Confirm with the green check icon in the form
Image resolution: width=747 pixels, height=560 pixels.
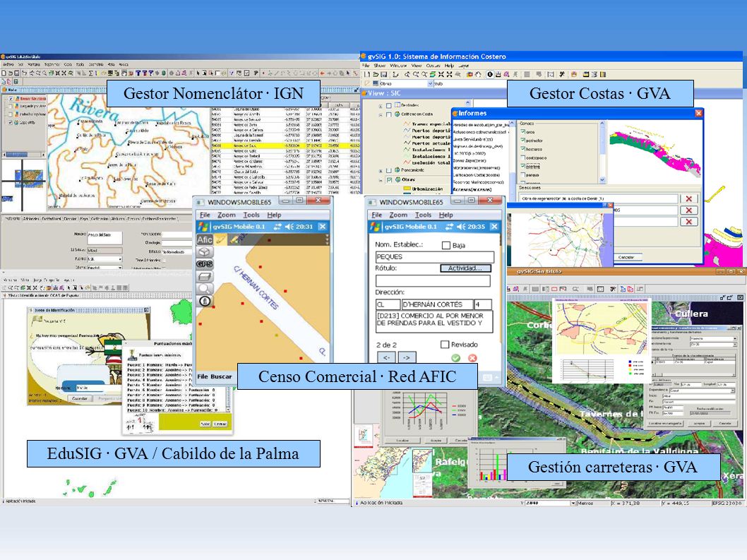(x=456, y=357)
